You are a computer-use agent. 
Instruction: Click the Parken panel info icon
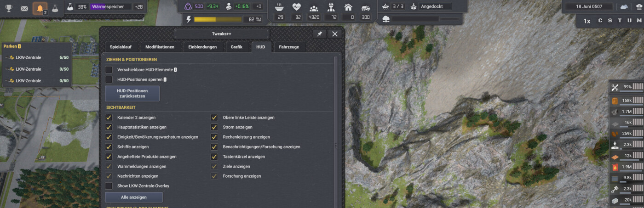pos(19,46)
